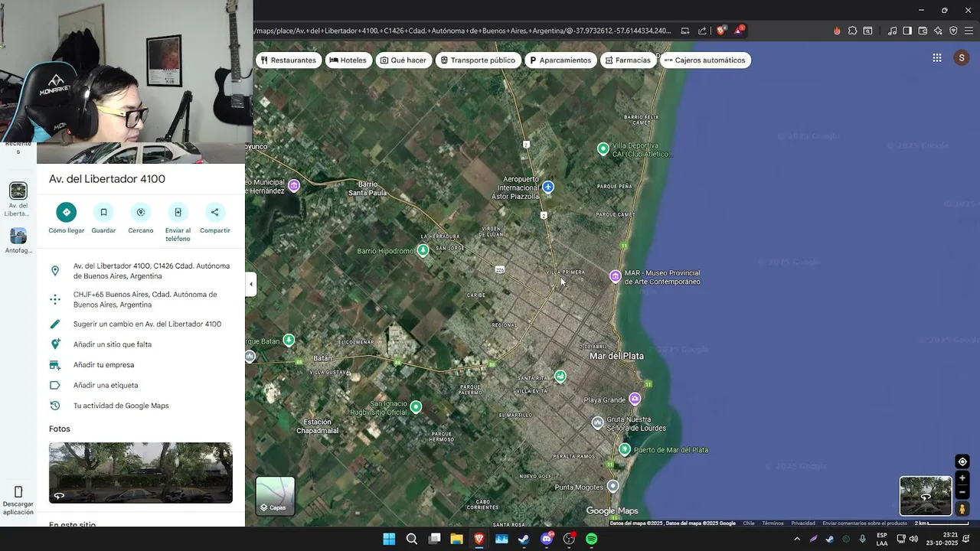
Task: Collapse the side panel with the arrow
Action: [250, 284]
